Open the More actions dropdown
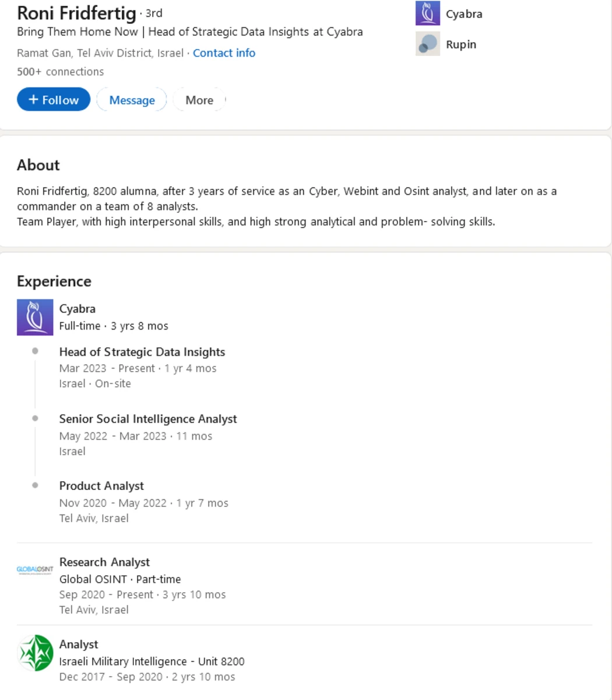612x700 pixels. tap(199, 100)
